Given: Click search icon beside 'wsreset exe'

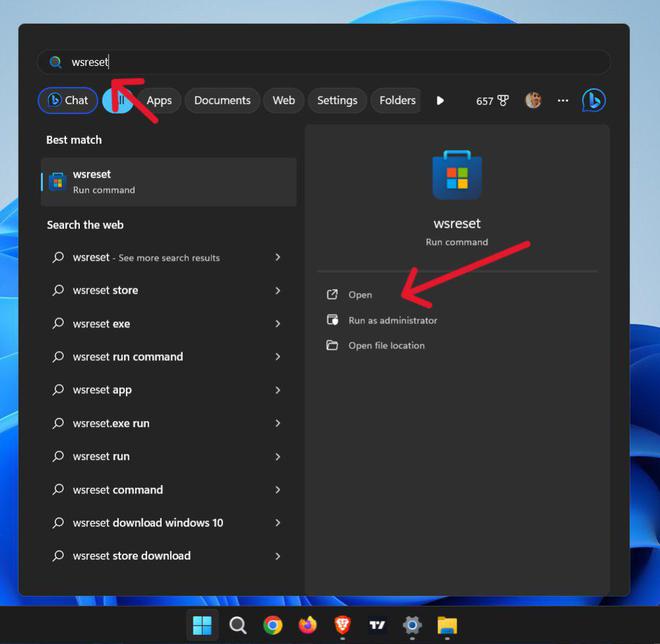Looking at the screenshot, I should (58, 323).
